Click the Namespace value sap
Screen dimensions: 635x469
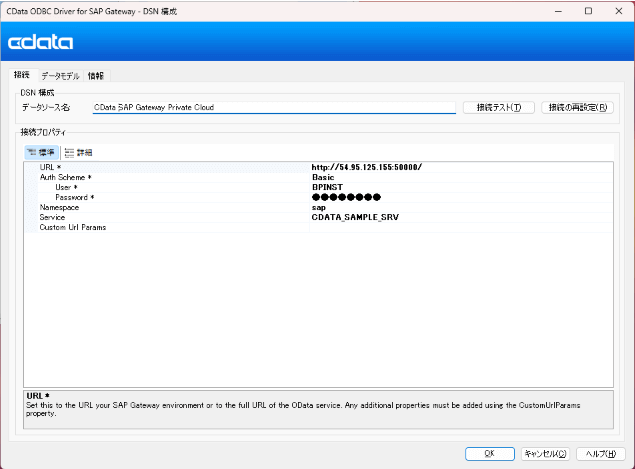coord(318,207)
